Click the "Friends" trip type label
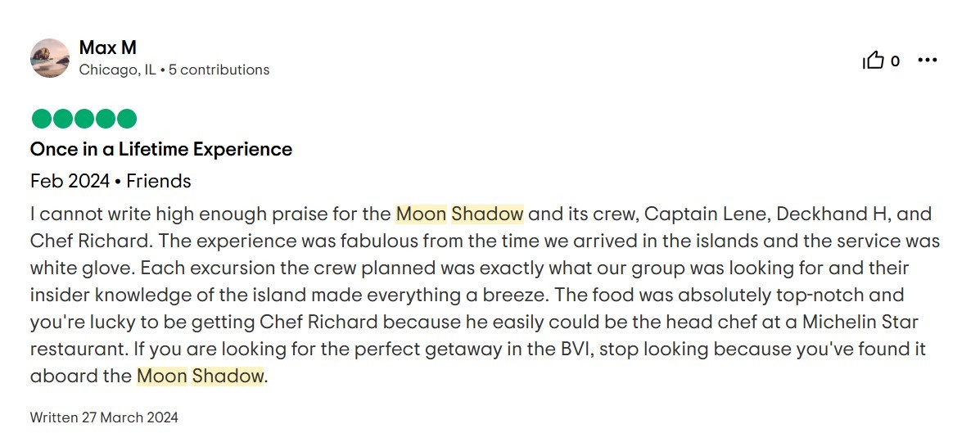 pyautogui.click(x=159, y=181)
